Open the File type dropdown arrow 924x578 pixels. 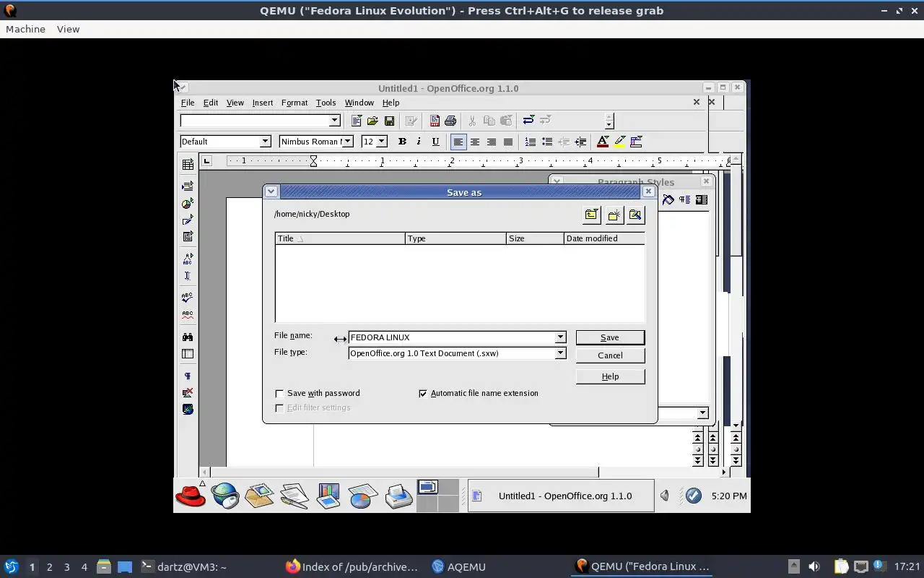(x=560, y=353)
